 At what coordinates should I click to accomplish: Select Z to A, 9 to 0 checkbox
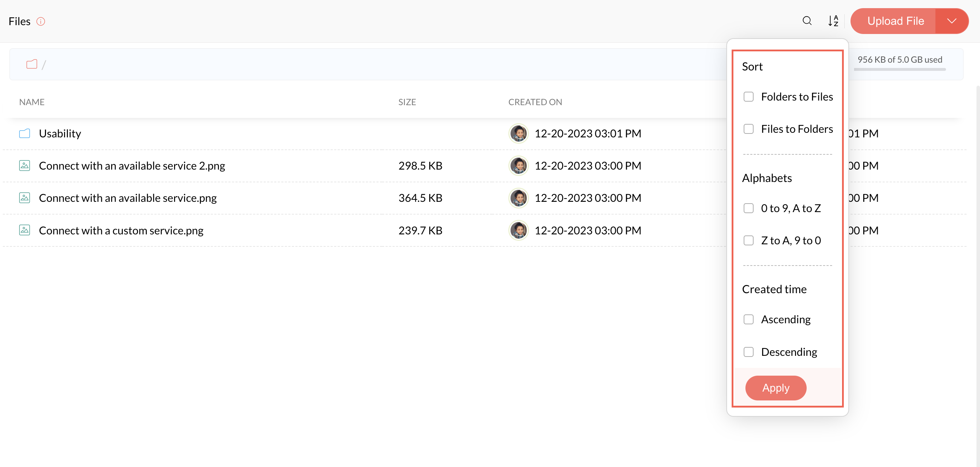pos(748,240)
